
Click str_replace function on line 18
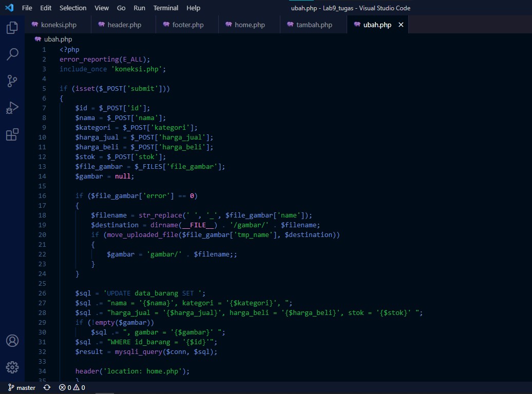click(x=160, y=215)
